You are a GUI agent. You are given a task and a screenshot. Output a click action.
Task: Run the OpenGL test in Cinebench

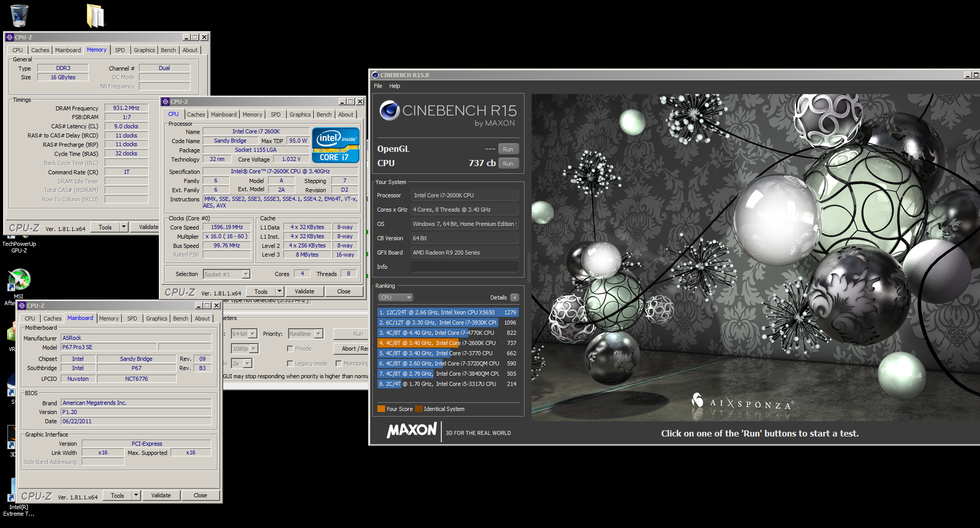click(x=508, y=149)
